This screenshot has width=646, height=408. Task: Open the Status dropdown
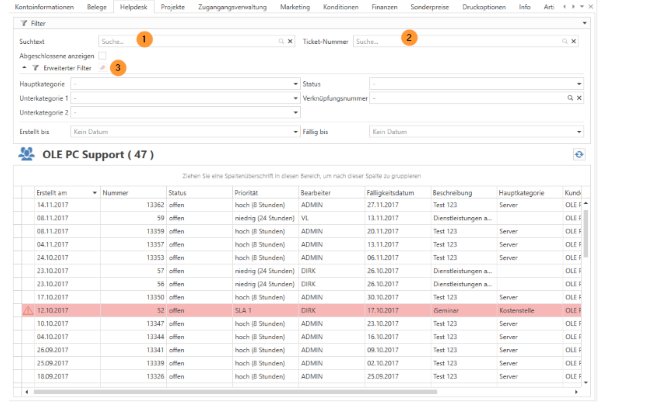(578, 84)
